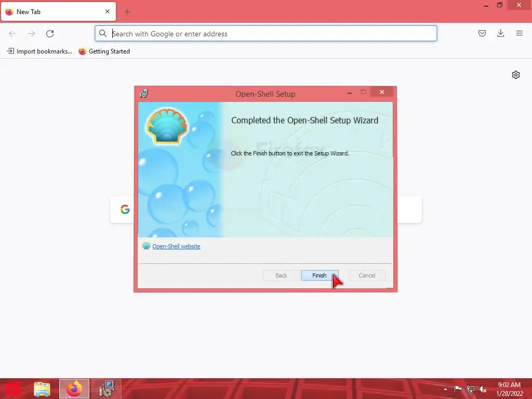The height and width of the screenshot is (399, 532).
Task: Reload the current Firefox page
Action: pos(50,34)
